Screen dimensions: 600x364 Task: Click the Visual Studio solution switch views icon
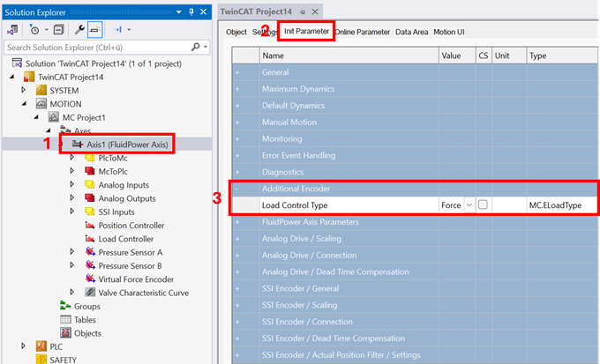12,29
